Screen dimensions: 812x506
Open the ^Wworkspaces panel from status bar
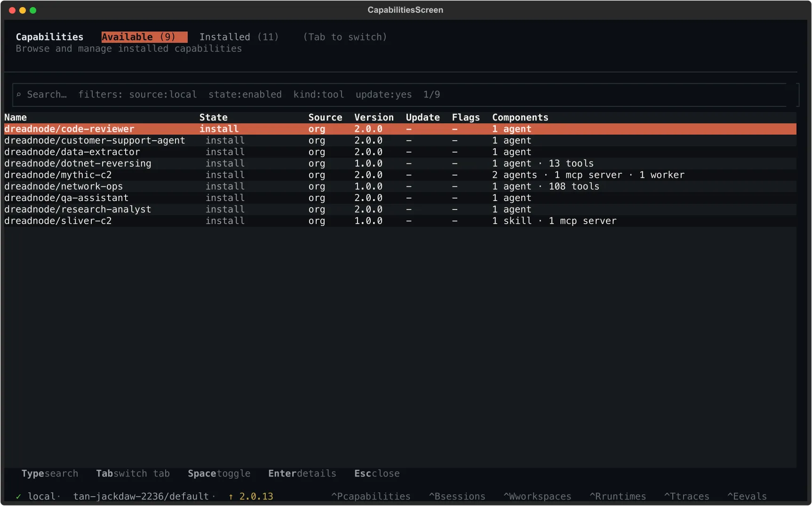point(537,496)
